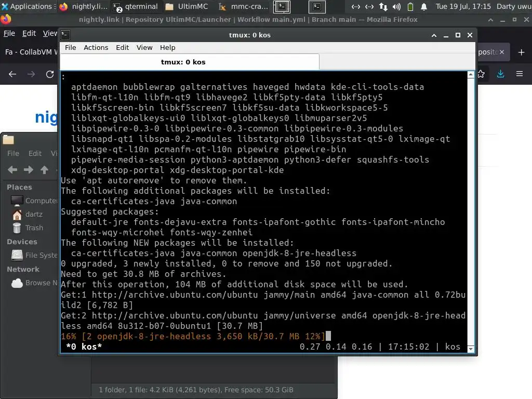
Task: Go forward in the file manager
Action: [29, 170]
